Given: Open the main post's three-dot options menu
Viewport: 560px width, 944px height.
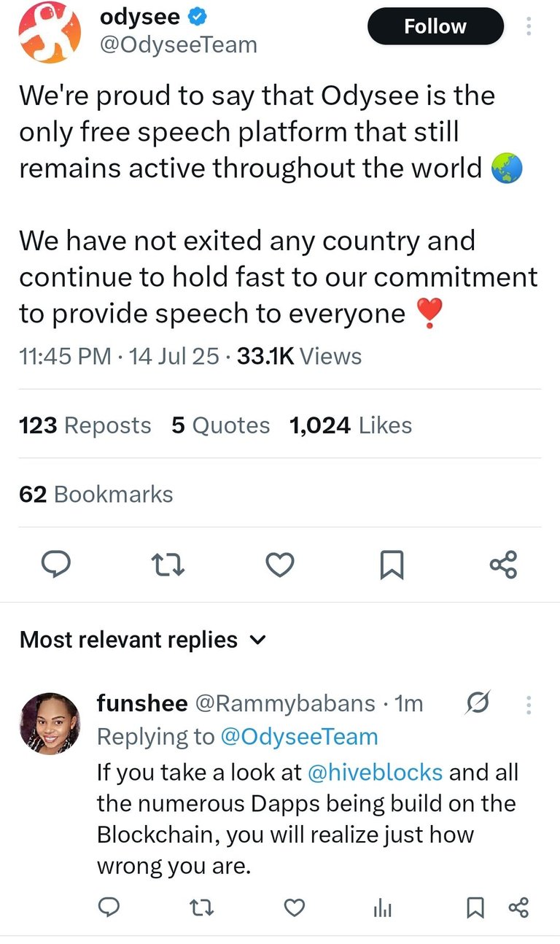Looking at the screenshot, I should pos(529,27).
